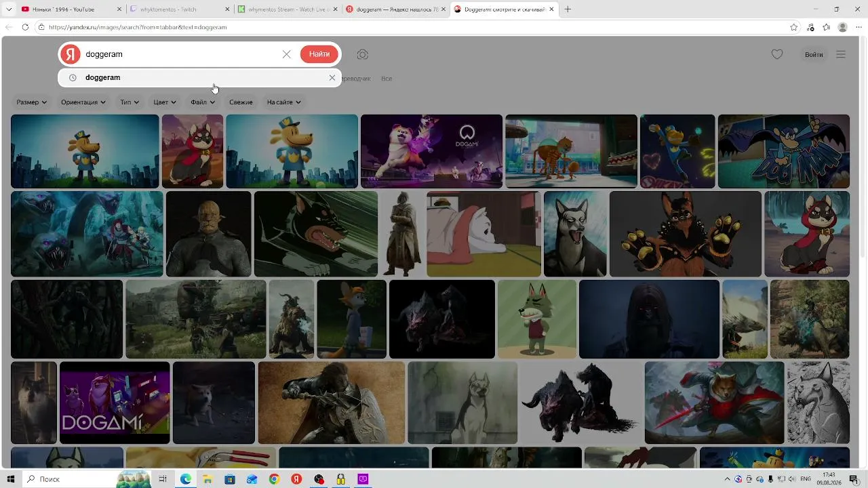The width and height of the screenshot is (868, 488).
Task: Open browser extensions icon
Action: point(810,27)
